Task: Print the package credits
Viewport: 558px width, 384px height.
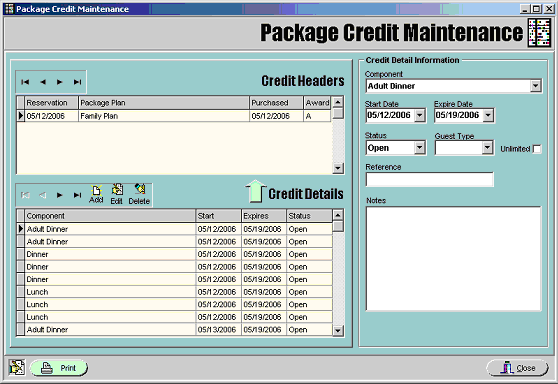Action: [59, 368]
